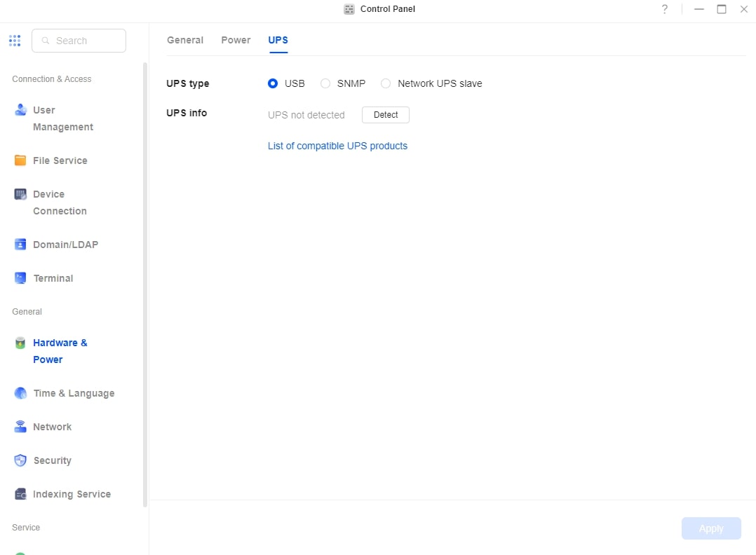
Task: Click the Time & Language globe icon
Action: pos(20,393)
